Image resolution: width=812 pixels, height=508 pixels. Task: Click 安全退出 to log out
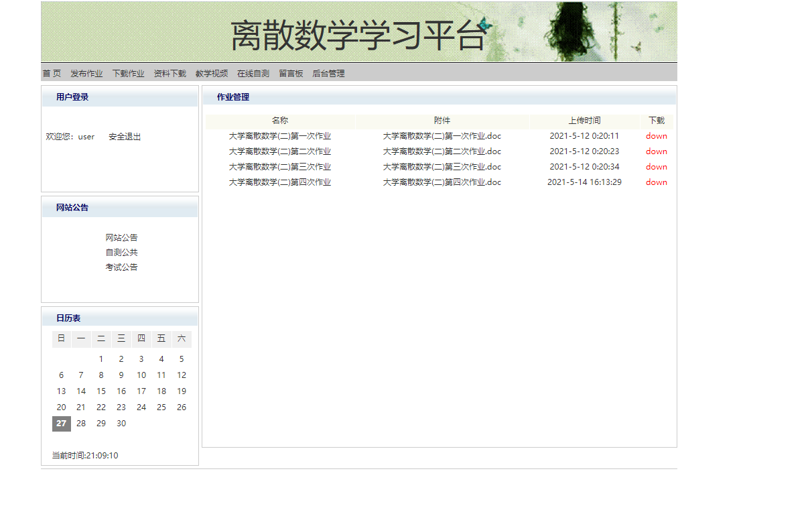click(125, 136)
